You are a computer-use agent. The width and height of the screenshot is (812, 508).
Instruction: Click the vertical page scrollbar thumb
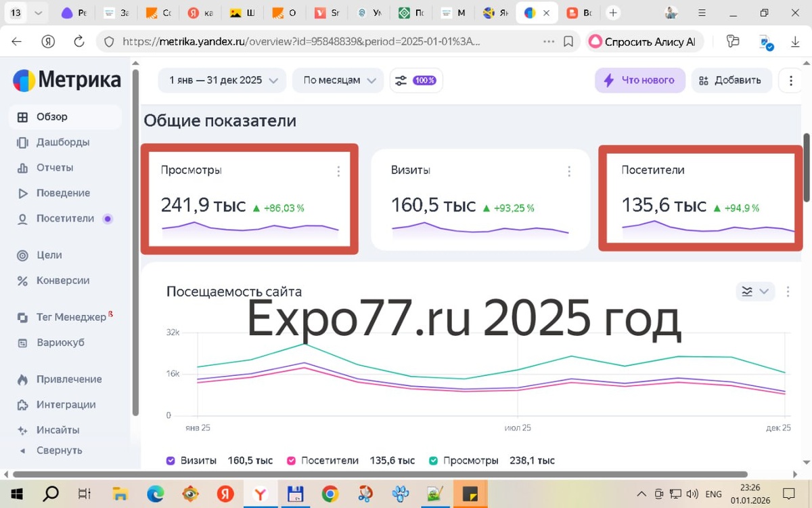coord(807,167)
